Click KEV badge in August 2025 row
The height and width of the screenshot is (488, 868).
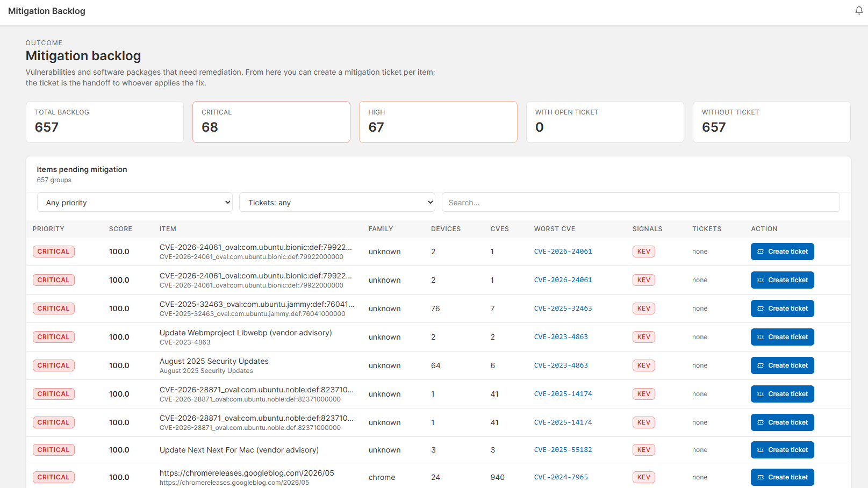(644, 365)
